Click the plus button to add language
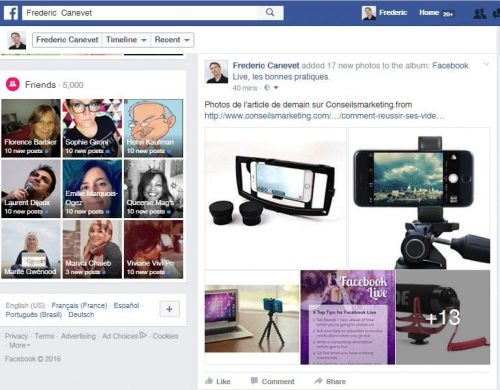This screenshot has height=390, width=500. point(169,309)
